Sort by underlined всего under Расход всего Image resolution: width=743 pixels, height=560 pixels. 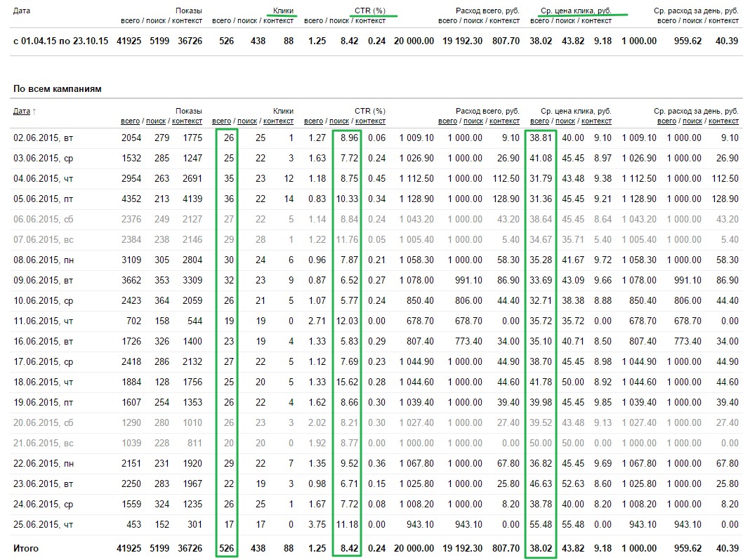click(x=447, y=121)
